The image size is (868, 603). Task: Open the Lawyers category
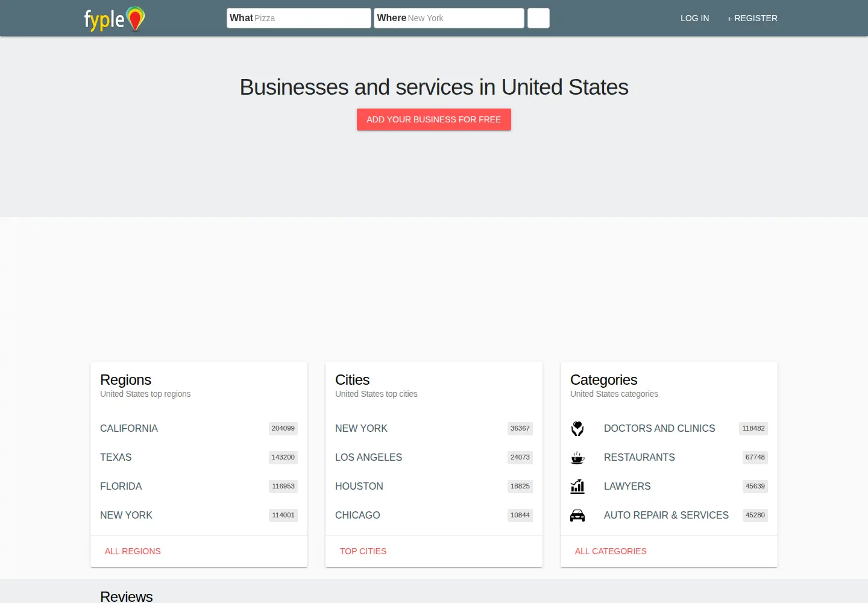[x=627, y=486]
